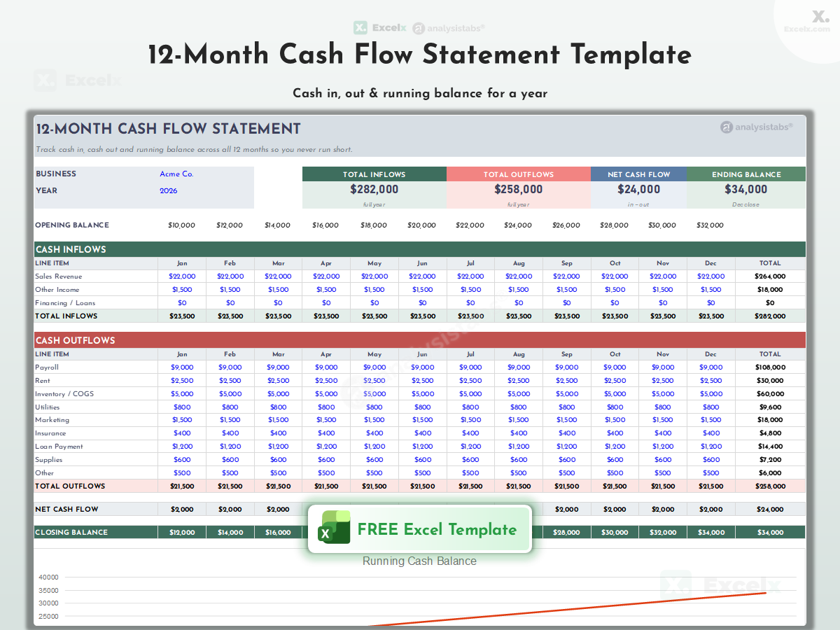Select the Inventory / COGS row label

point(64,394)
